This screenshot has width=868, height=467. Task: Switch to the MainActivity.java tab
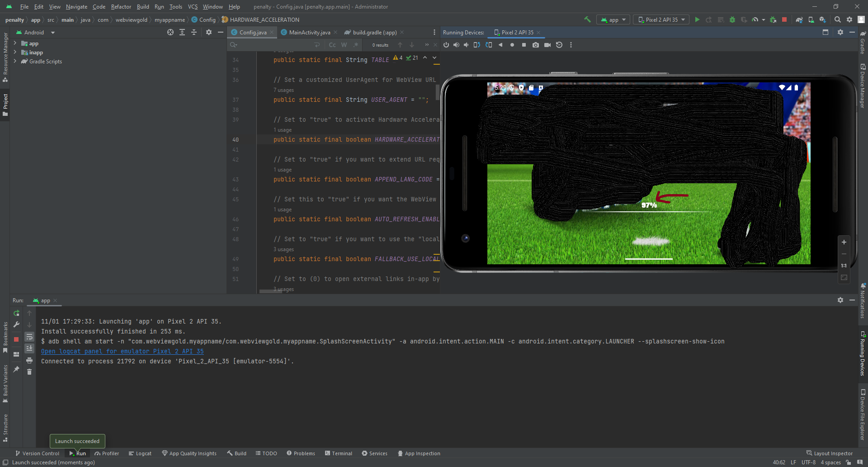point(309,32)
